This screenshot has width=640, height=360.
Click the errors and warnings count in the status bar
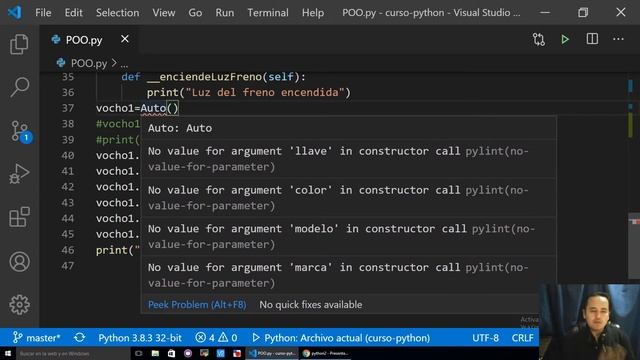[216, 338]
